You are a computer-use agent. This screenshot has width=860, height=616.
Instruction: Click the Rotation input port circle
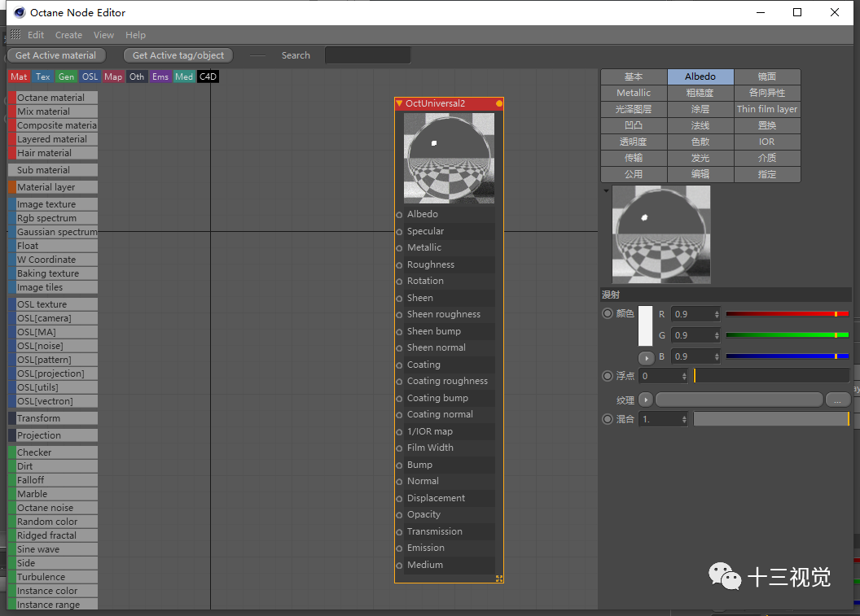pos(399,282)
